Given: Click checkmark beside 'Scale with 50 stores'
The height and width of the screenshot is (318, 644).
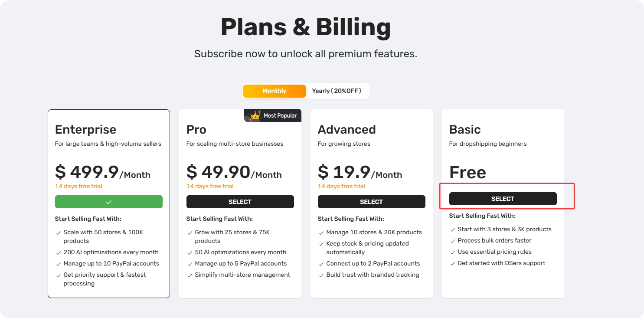Looking at the screenshot, I should point(59,233).
